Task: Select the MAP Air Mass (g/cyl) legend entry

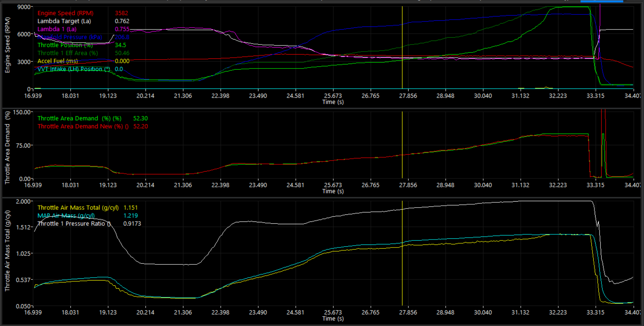Action: pyautogui.click(x=66, y=216)
